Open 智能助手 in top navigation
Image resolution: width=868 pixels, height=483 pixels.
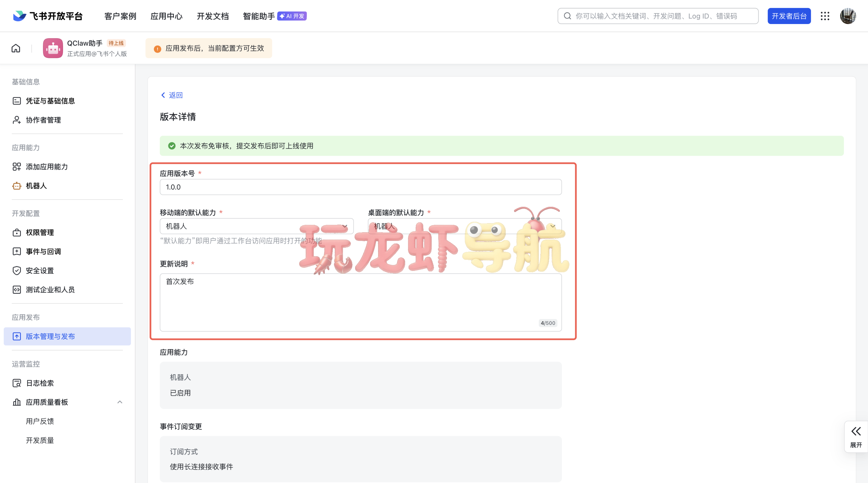coord(259,16)
